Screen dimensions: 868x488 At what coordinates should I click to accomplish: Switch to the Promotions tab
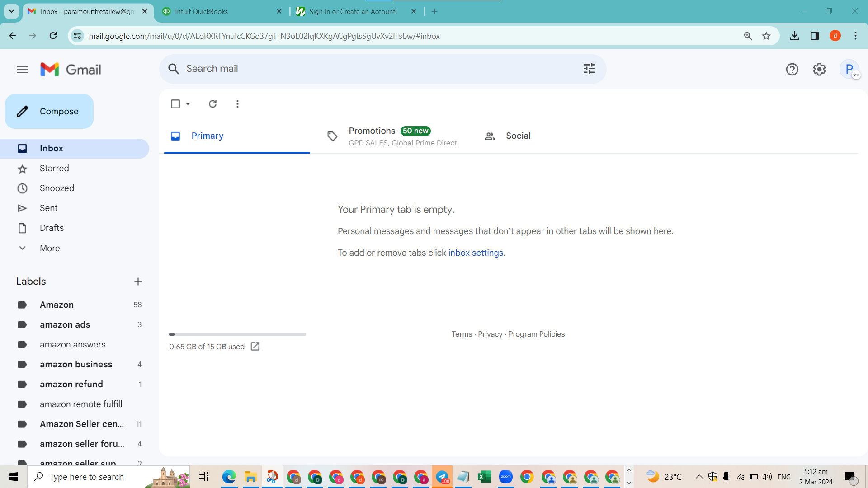click(394, 136)
